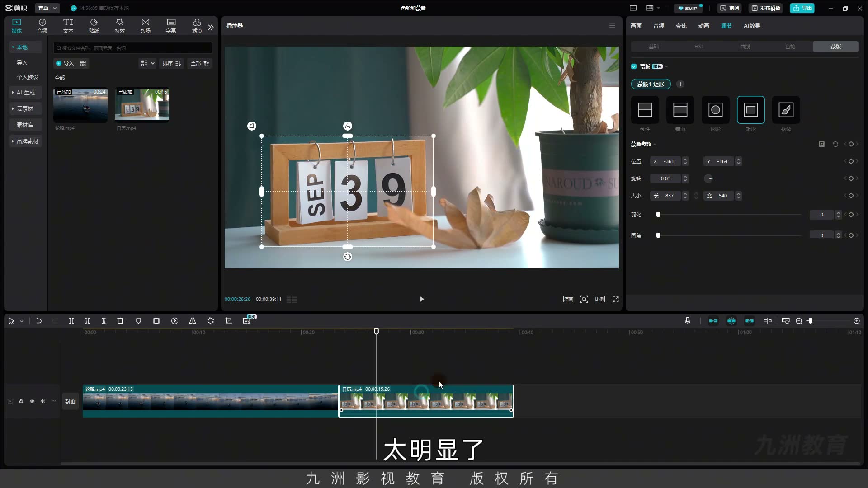The image size is (868, 488).
Task: Undo the last edit in timeline toolbar
Action: point(39,321)
